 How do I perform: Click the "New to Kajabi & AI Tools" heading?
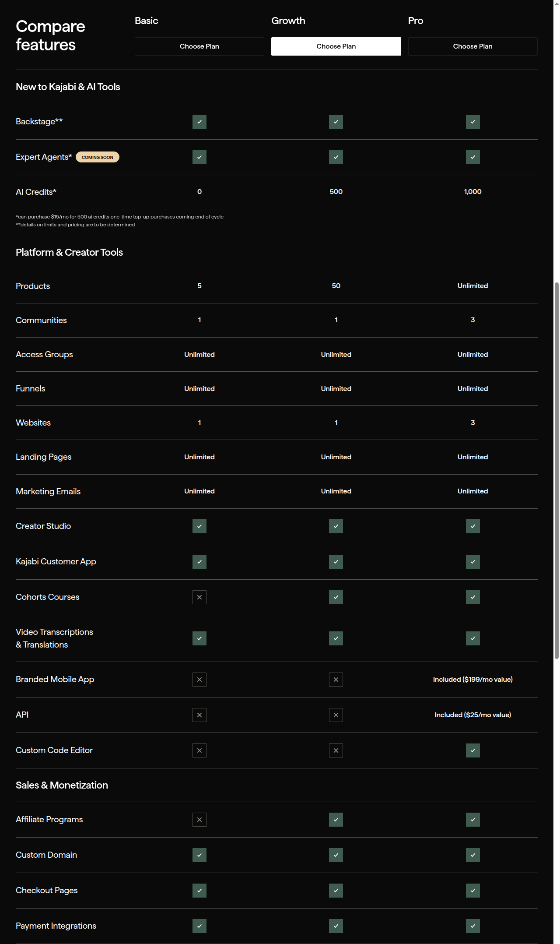click(68, 87)
